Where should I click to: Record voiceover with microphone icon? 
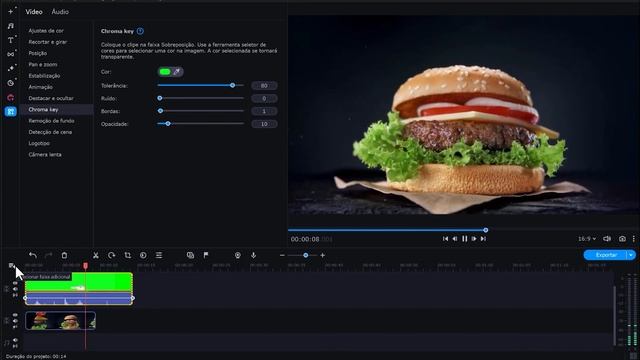coord(253,255)
